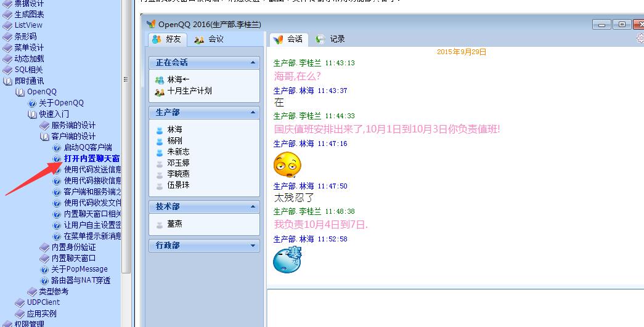The height and width of the screenshot is (327, 644).
Task: Switch to the 会话 tab
Action: (x=289, y=39)
